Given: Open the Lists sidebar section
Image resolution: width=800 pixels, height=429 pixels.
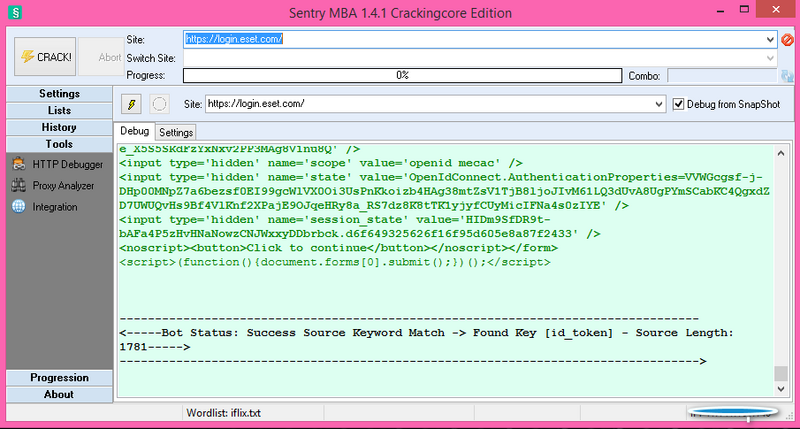Looking at the screenshot, I should click(59, 111).
